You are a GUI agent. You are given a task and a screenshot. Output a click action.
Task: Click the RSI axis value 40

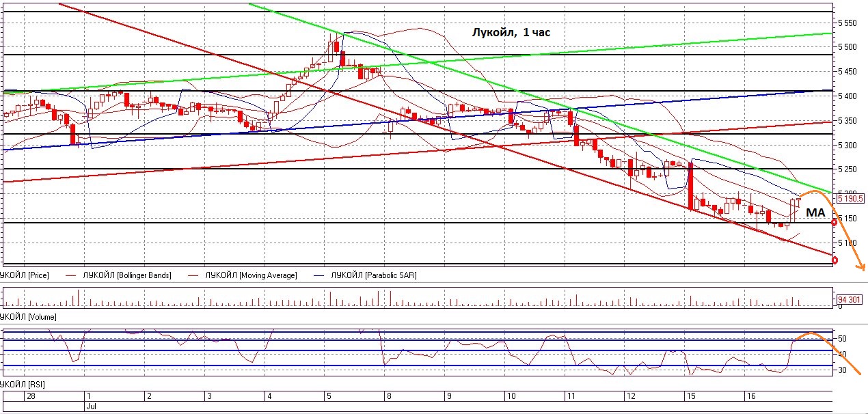843,354
